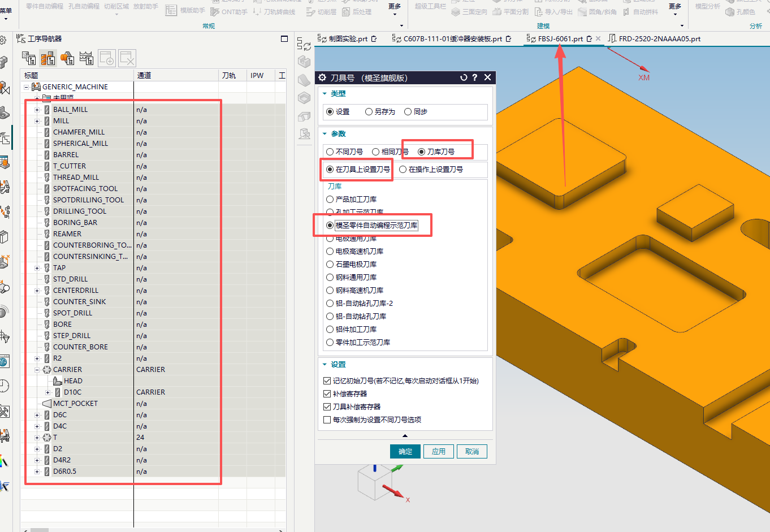Switch navigator to Machine Tool view icon

coord(48,58)
